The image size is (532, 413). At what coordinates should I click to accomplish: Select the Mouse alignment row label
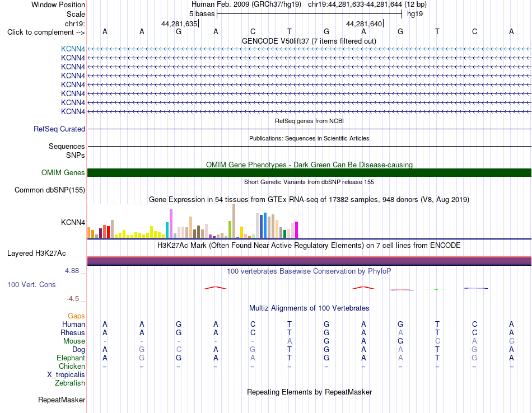coord(74,341)
